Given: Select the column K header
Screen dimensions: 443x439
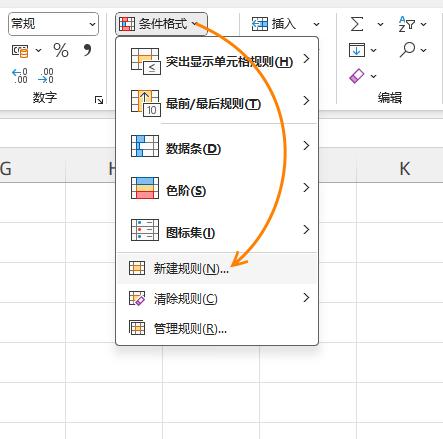Looking at the screenshot, I should point(404,169).
